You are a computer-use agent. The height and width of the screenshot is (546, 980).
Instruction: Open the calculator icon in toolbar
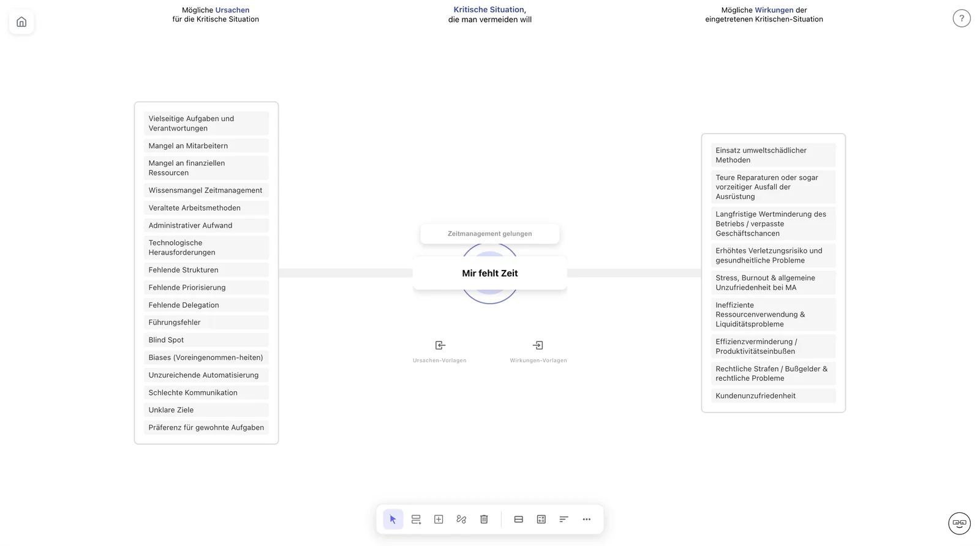tap(541, 519)
